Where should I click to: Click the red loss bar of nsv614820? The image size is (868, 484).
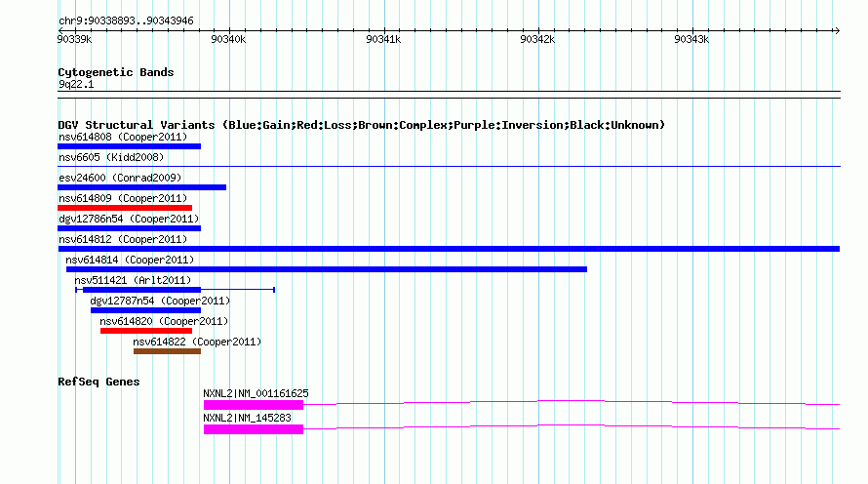[146, 331]
